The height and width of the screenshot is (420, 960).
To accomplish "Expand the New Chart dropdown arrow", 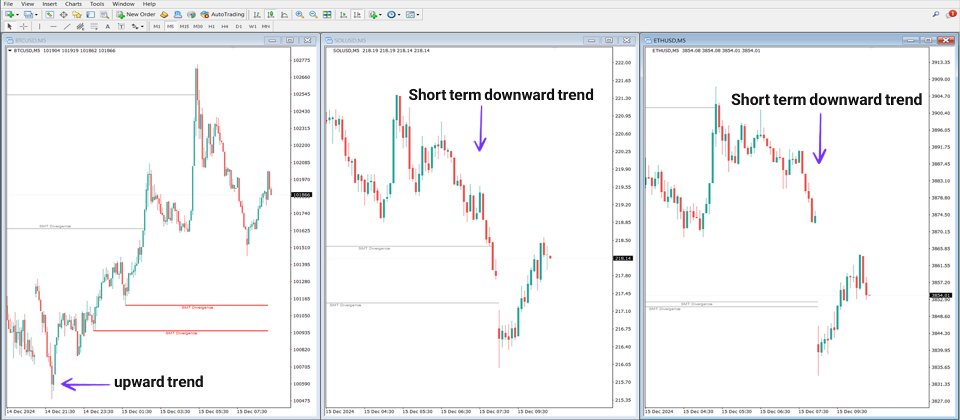I will coord(17,14).
